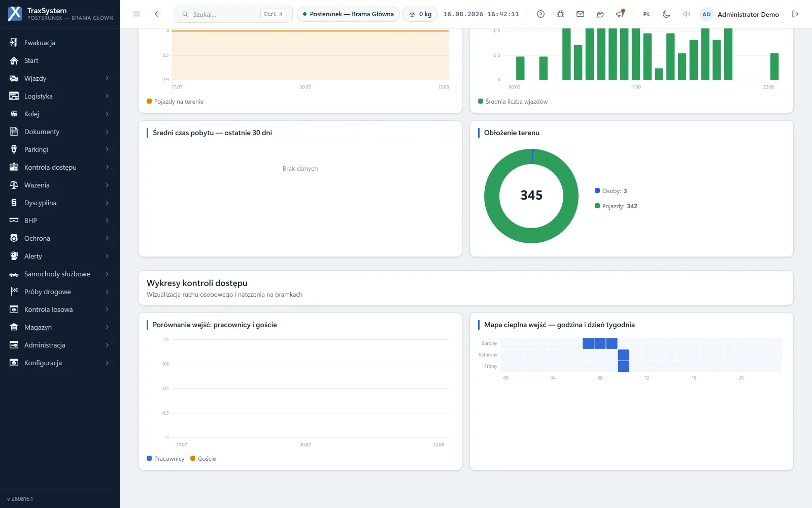This screenshot has height=508, width=812.
Task: Click the Administrator Demo user name
Action: 748,14
